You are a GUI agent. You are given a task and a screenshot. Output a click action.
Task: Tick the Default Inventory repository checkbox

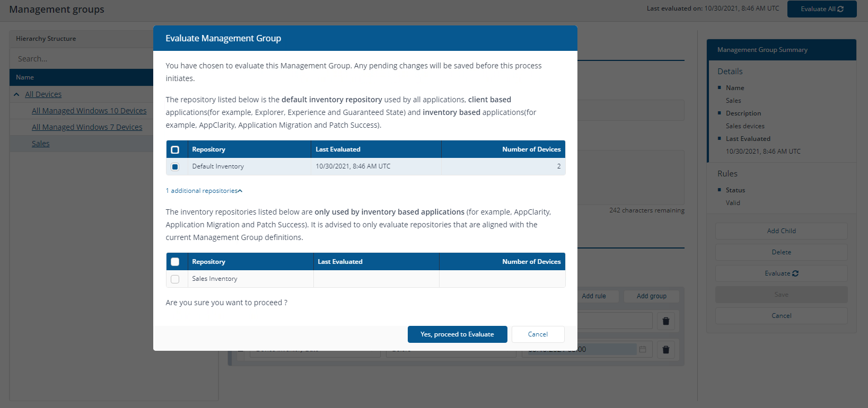point(175,167)
